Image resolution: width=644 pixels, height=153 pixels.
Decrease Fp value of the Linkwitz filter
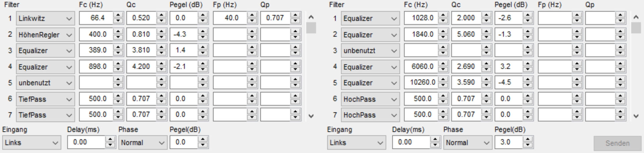coord(252,21)
